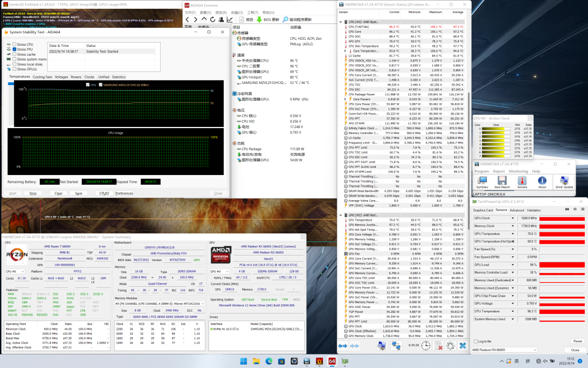Screen dimensions: 588x368
Task: Tick the Log to file checkbox
Action: click(x=476, y=341)
